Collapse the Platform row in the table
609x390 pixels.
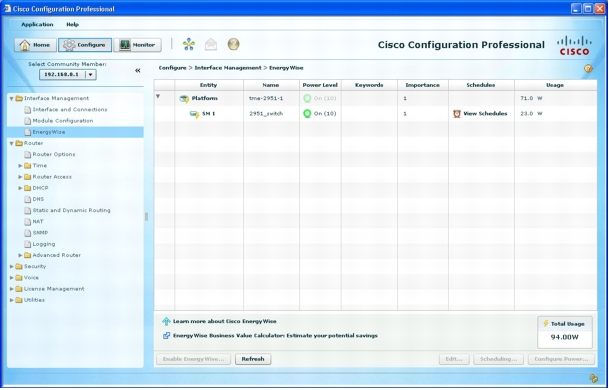(158, 96)
